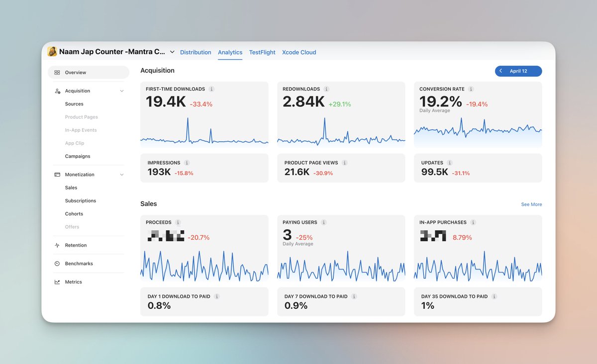Click the Overview grid icon
Screen dimensions: 597x364
click(57, 73)
